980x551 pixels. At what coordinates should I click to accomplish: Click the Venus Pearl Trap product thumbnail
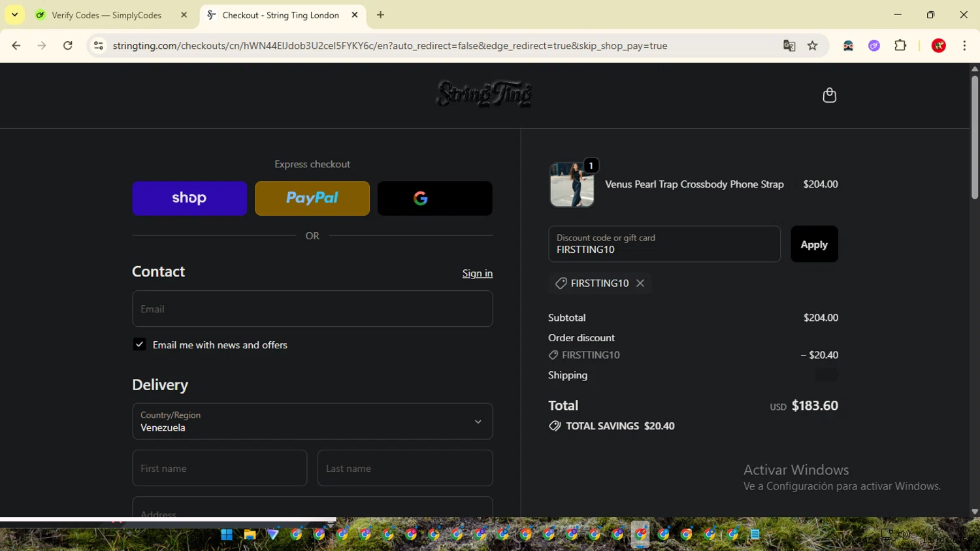point(572,184)
